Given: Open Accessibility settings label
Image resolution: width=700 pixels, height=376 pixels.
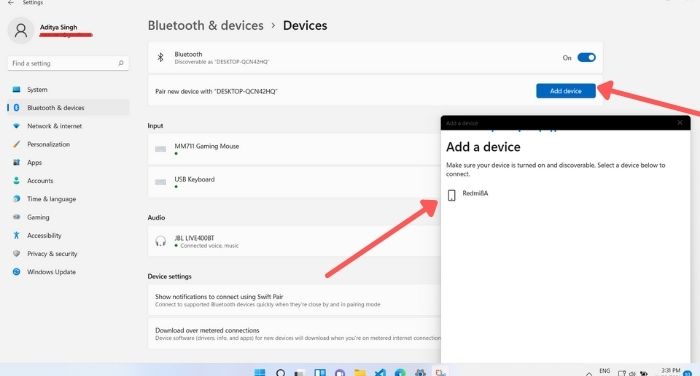Looking at the screenshot, I should [44, 235].
